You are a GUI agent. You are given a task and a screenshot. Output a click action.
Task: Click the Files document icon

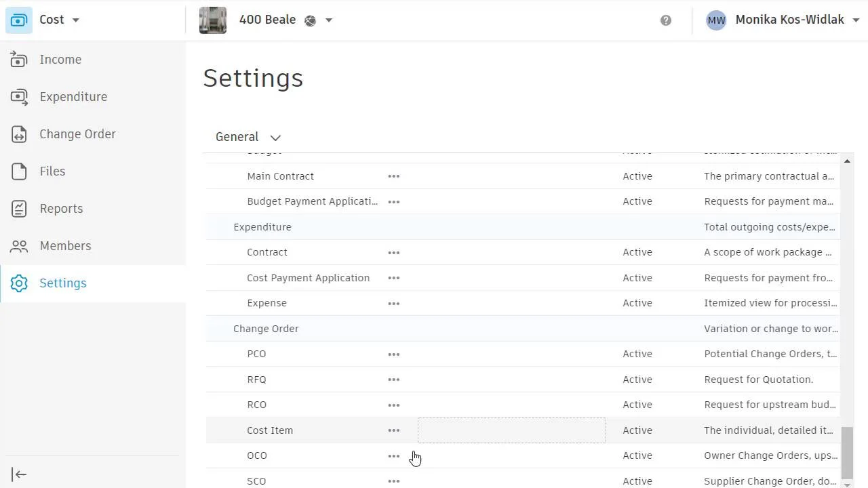click(x=19, y=171)
